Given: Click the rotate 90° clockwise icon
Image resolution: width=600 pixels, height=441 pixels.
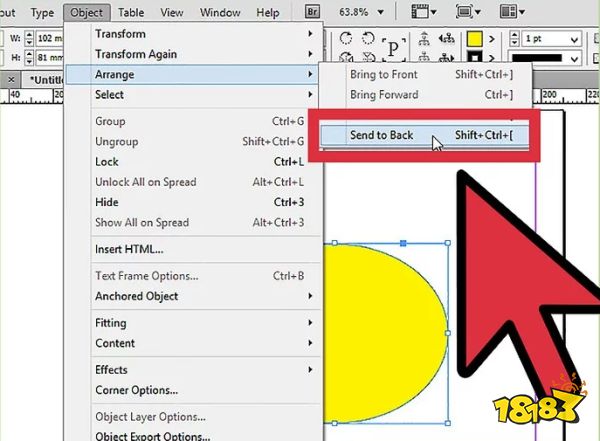Looking at the screenshot, I should click(345, 38).
